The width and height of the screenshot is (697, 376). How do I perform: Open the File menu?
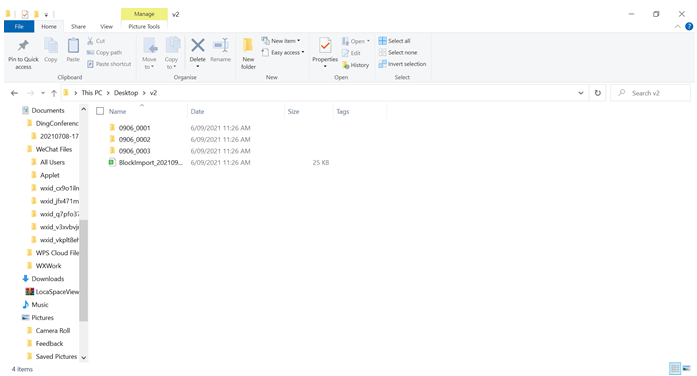pos(19,27)
